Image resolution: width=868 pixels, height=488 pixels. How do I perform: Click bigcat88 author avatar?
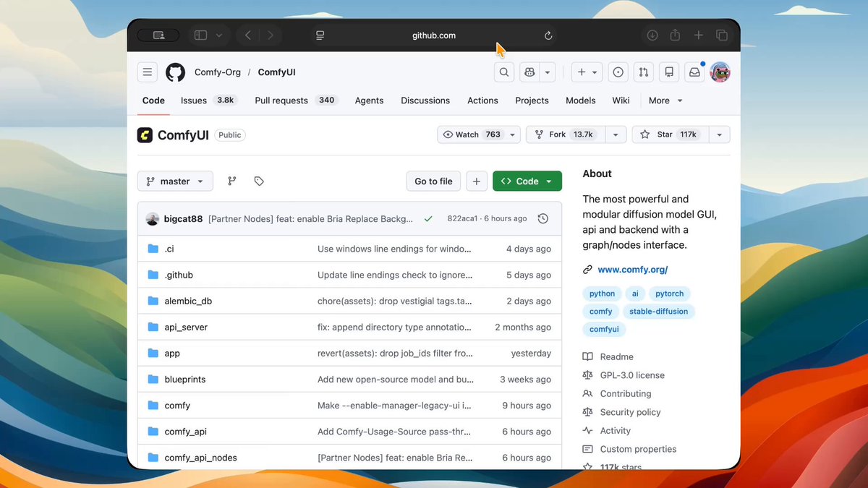pyautogui.click(x=153, y=218)
